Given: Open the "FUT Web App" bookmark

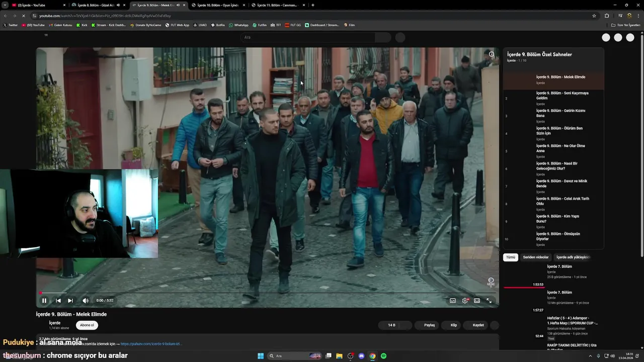Looking at the screenshot, I should [177, 25].
